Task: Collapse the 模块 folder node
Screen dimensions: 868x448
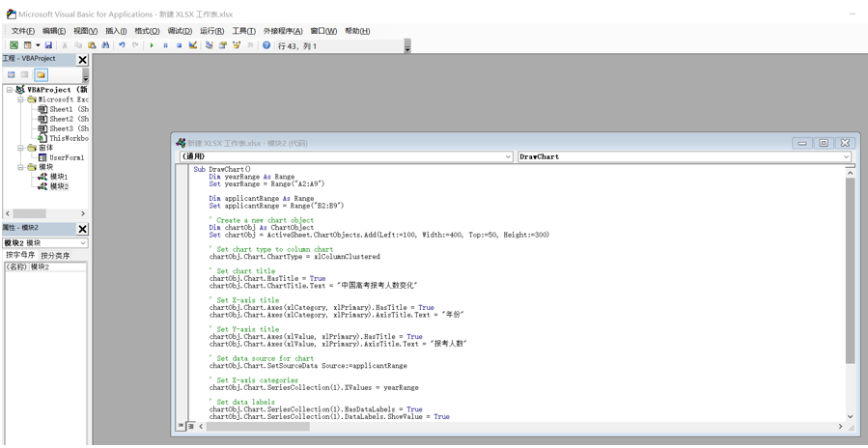Action: pyautogui.click(x=20, y=167)
